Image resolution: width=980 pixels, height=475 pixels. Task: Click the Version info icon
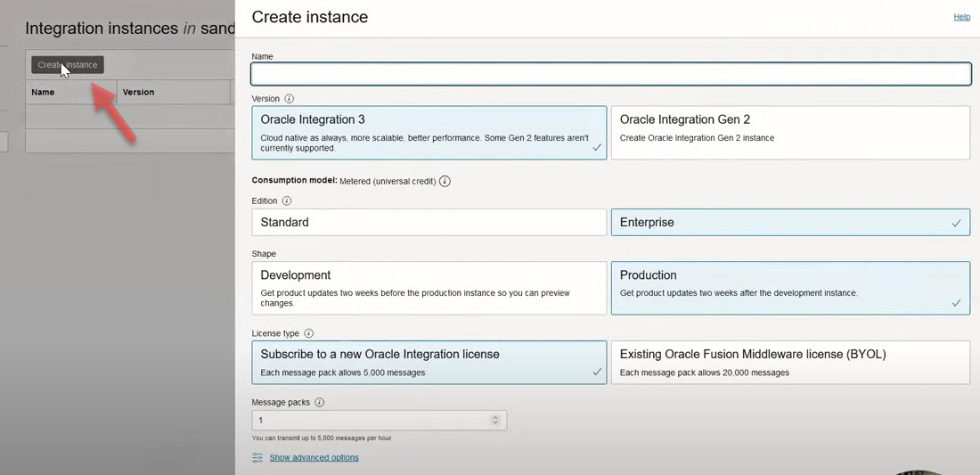coord(289,99)
